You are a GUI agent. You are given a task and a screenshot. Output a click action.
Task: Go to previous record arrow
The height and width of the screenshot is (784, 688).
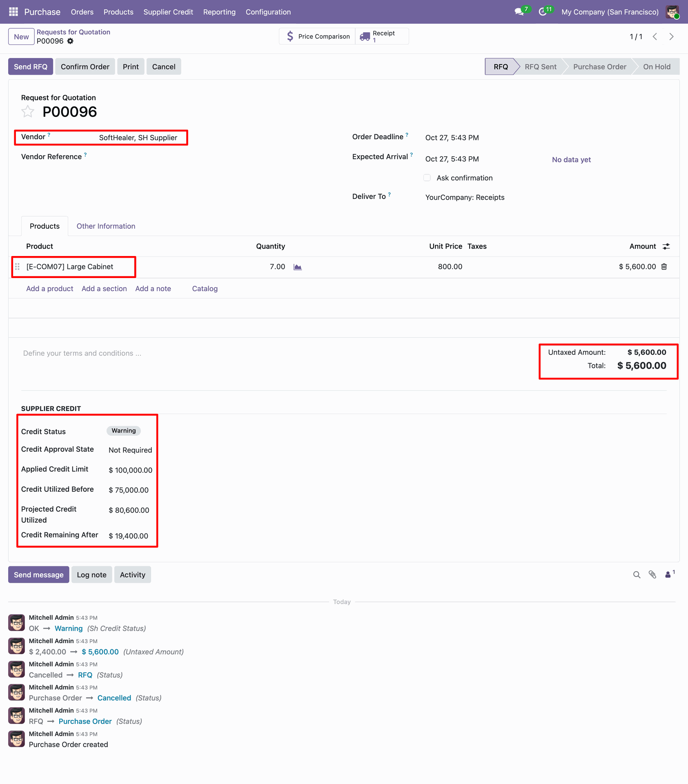tap(655, 37)
